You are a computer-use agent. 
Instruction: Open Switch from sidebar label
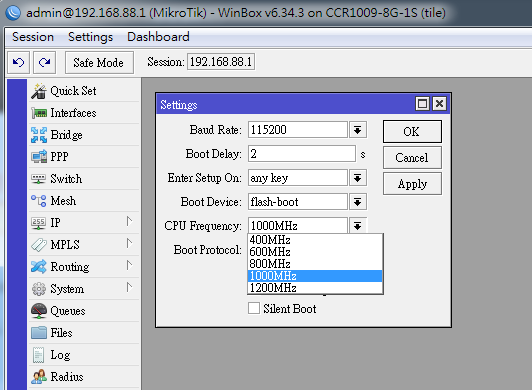[x=66, y=179]
